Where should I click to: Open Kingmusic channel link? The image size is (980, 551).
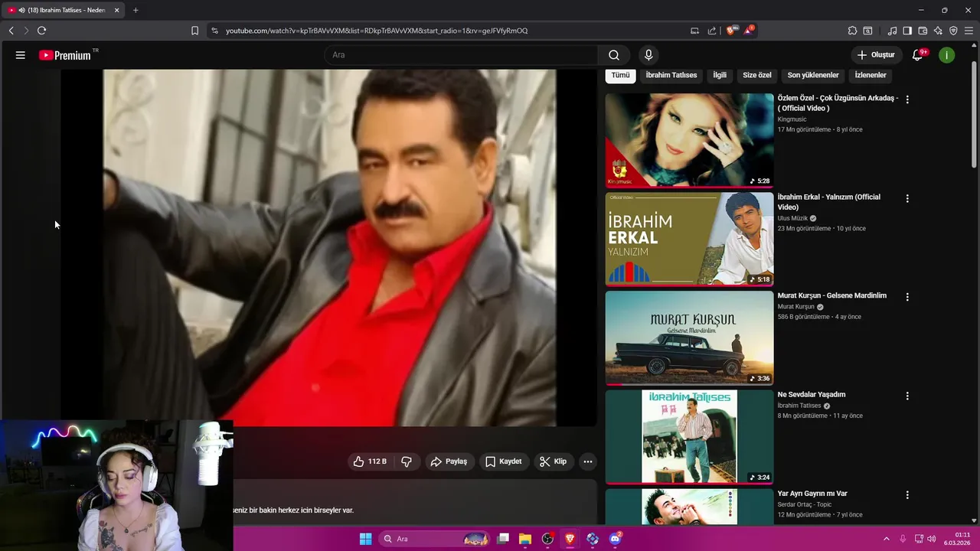(x=792, y=119)
